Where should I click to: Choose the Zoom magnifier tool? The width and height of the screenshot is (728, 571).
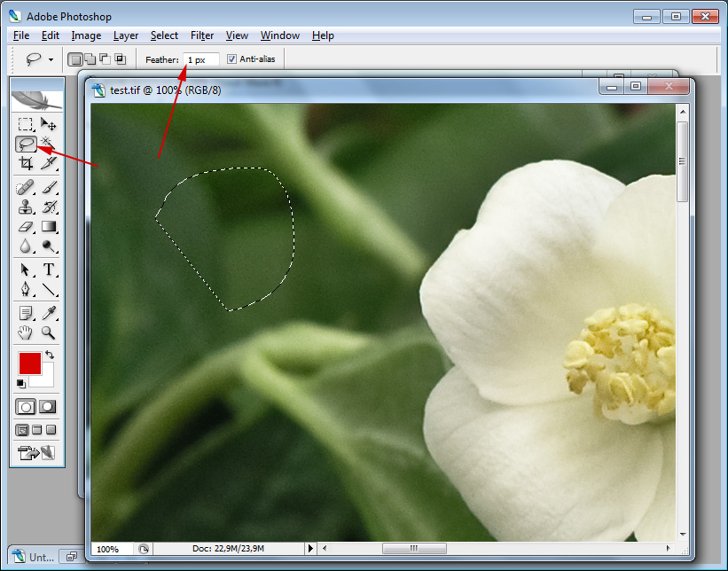tap(49, 332)
